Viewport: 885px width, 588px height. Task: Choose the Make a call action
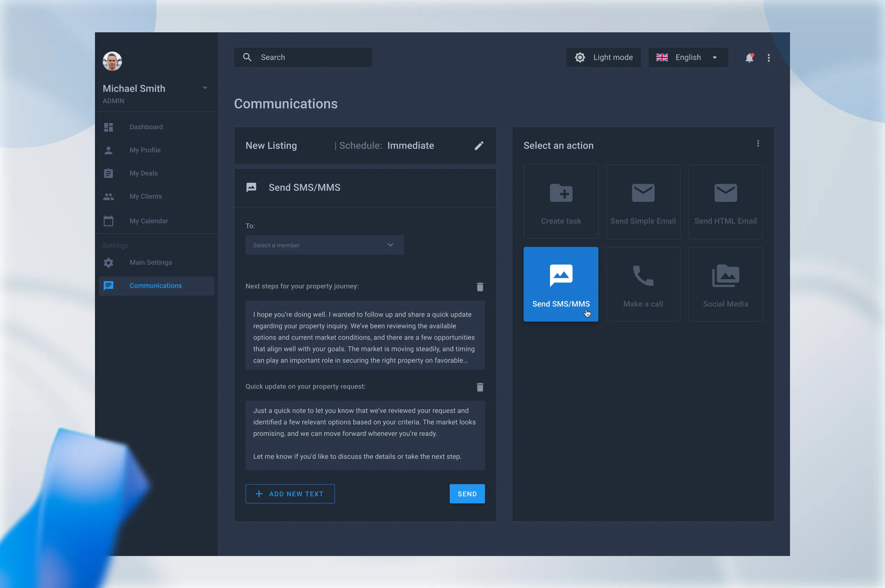click(643, 284)
